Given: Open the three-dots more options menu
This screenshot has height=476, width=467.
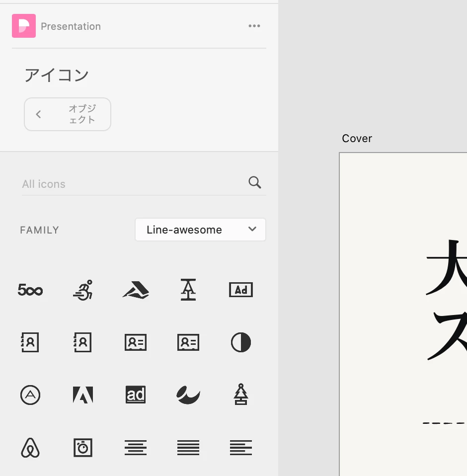Looking at the screenshot, I should click(x=254, y=26).
